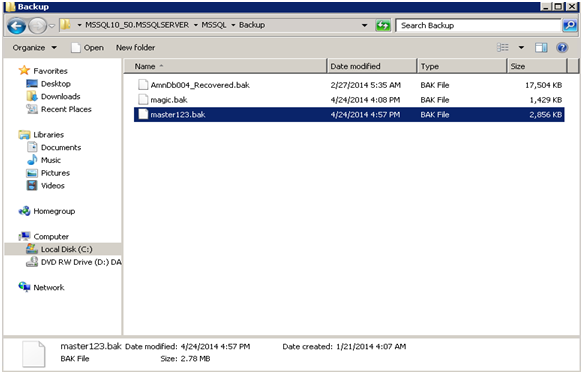
Task: Refresh folder using green arrows icon
Action: pos(383,25)
